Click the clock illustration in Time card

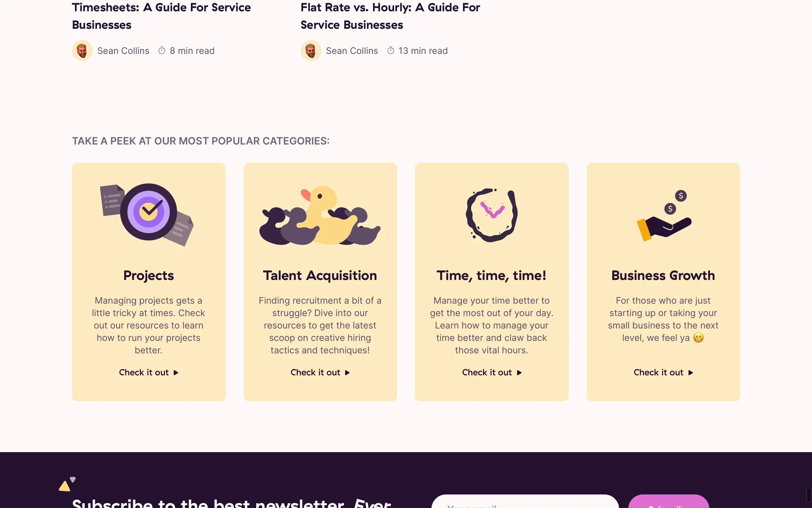point(491,215)
